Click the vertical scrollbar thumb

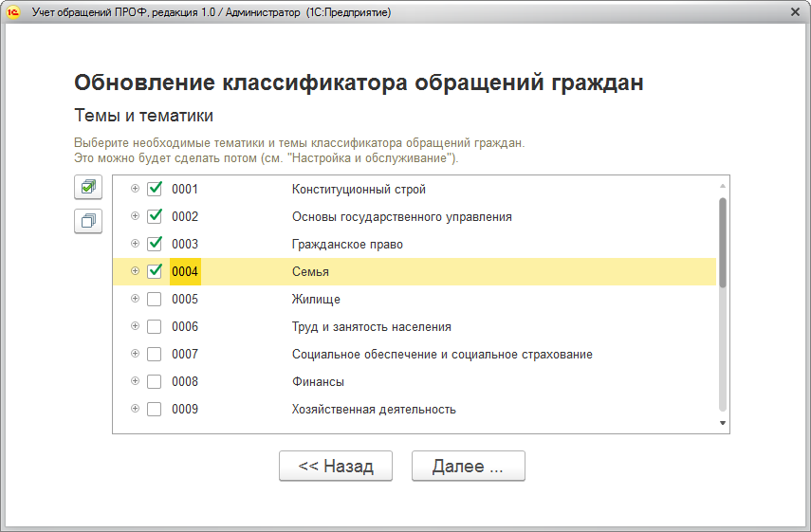722,242
